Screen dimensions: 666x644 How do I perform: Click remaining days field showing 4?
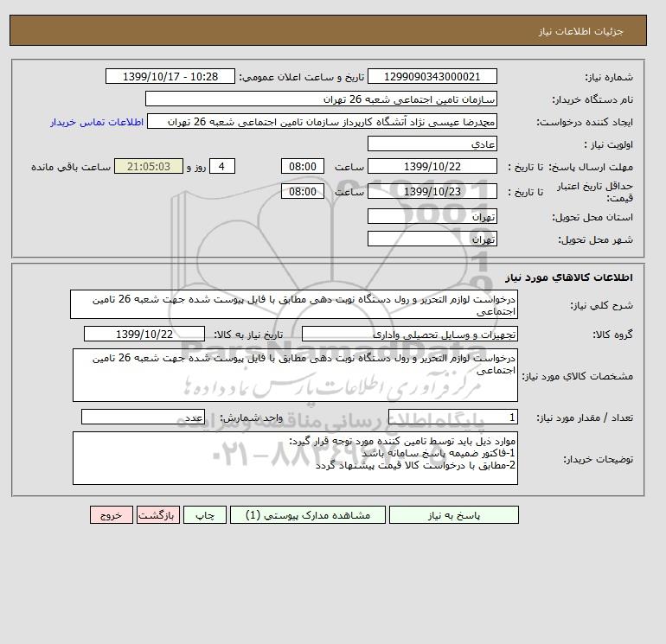[x=221, y=167]
